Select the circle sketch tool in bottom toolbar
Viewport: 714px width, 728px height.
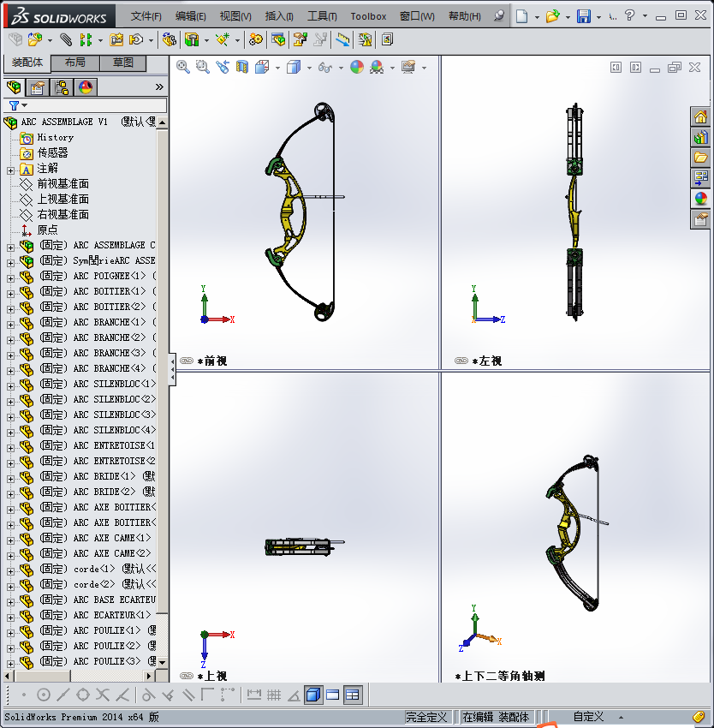point(43,695)
